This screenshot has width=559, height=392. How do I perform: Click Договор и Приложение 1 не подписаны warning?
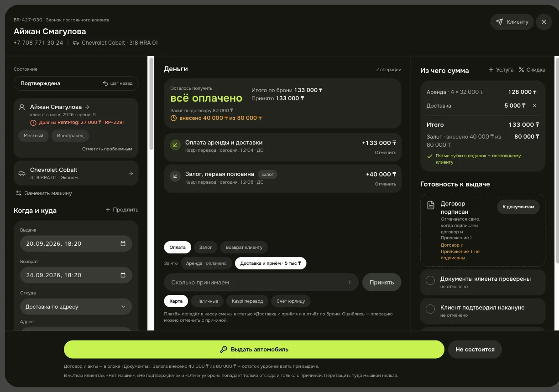tap(460, 252)
